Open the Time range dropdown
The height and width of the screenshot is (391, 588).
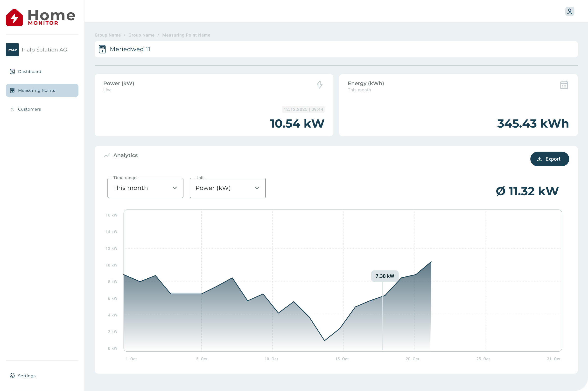click(145, 188)
